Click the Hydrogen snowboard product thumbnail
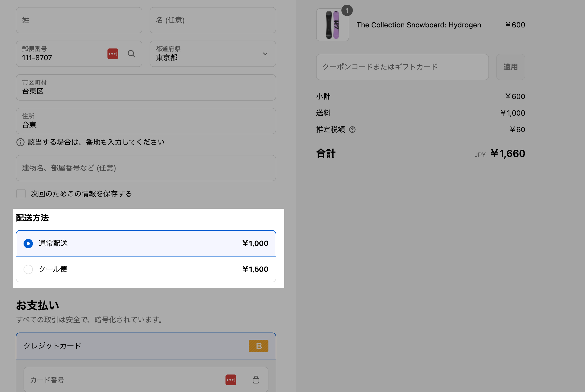The image size is (585, 392). [332, 25]
